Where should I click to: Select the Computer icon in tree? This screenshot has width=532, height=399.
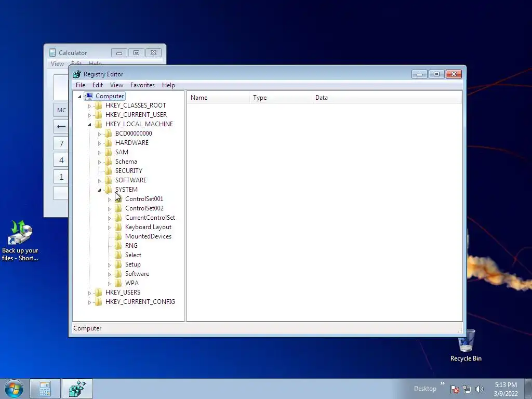coord(89,96)
